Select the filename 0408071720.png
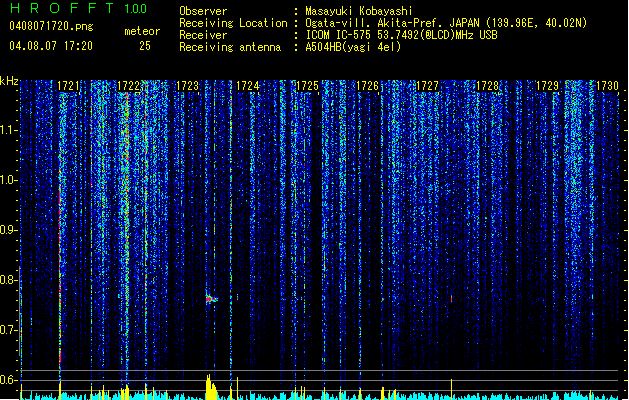629x400 pixels. click(51, 26)
